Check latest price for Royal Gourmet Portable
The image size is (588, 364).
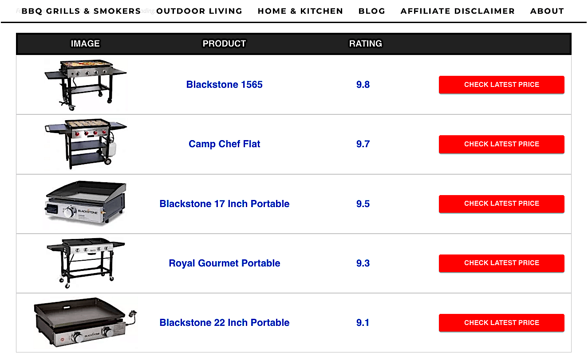pos(501,263)
